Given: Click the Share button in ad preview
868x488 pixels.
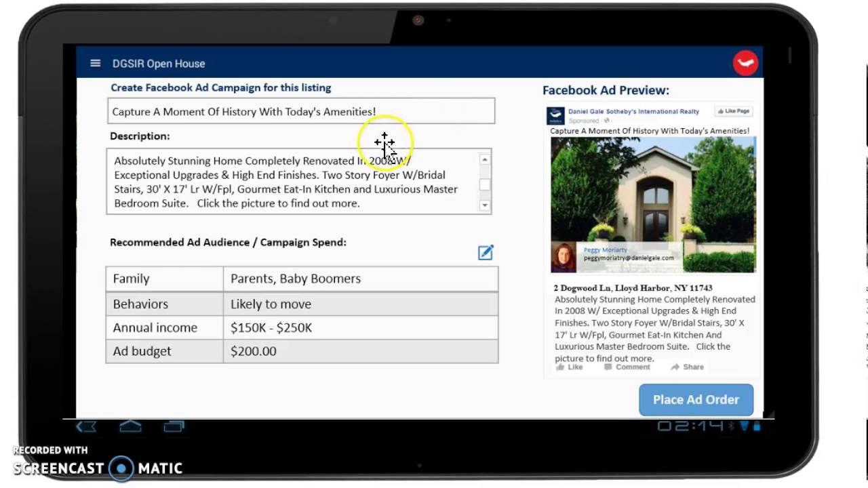Looking at the screenshot, I should (687, 367).
